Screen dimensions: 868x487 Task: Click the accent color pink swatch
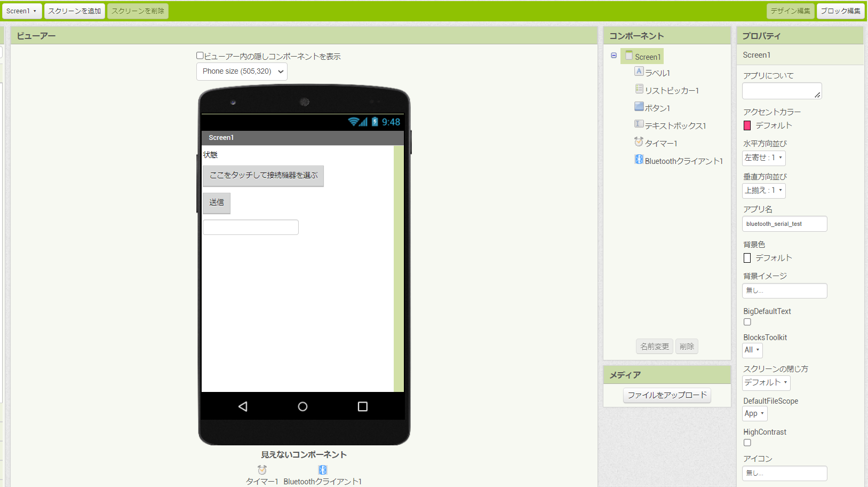(x=747, y=125)
